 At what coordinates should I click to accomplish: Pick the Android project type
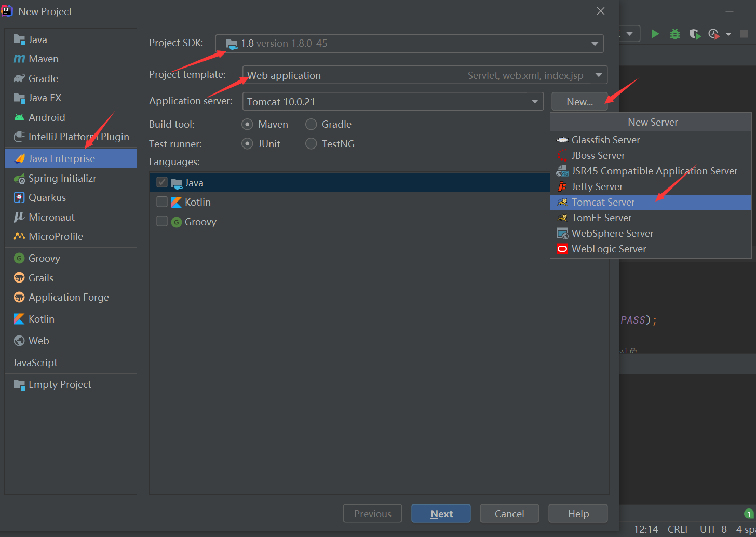tap(71, 117)
